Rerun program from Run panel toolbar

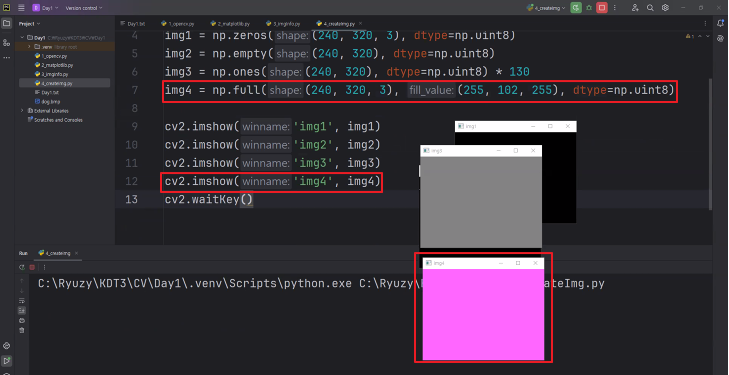pos(22,268)
